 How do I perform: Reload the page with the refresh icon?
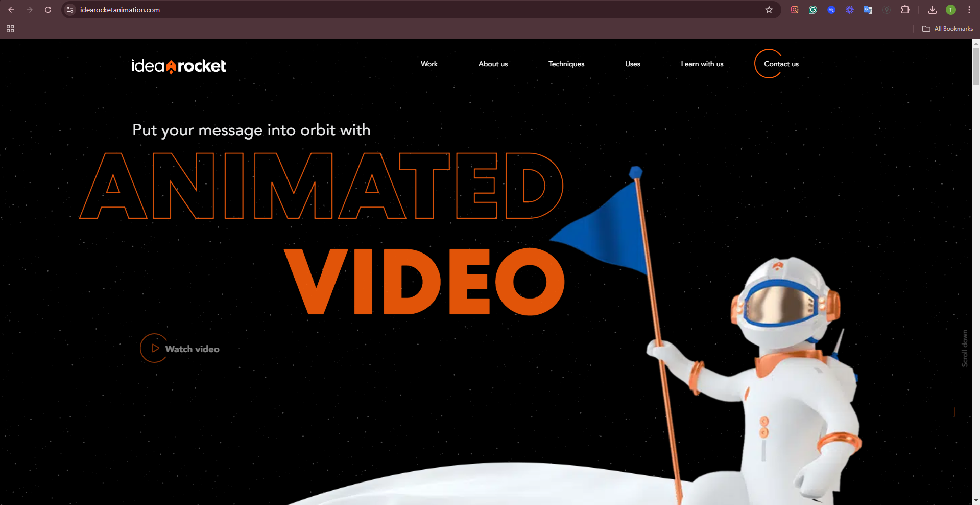click(48, 10)
